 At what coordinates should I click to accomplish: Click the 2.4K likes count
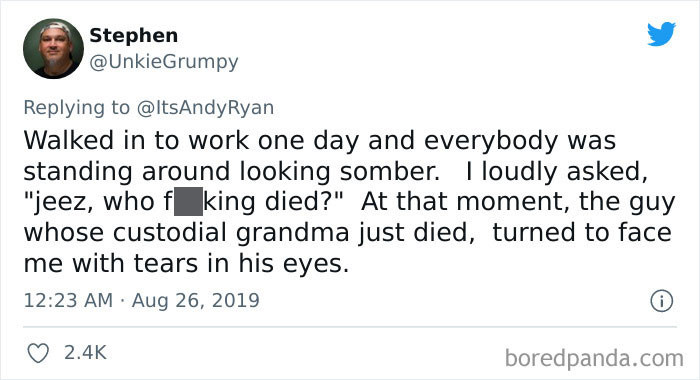(x=85, y=352)
